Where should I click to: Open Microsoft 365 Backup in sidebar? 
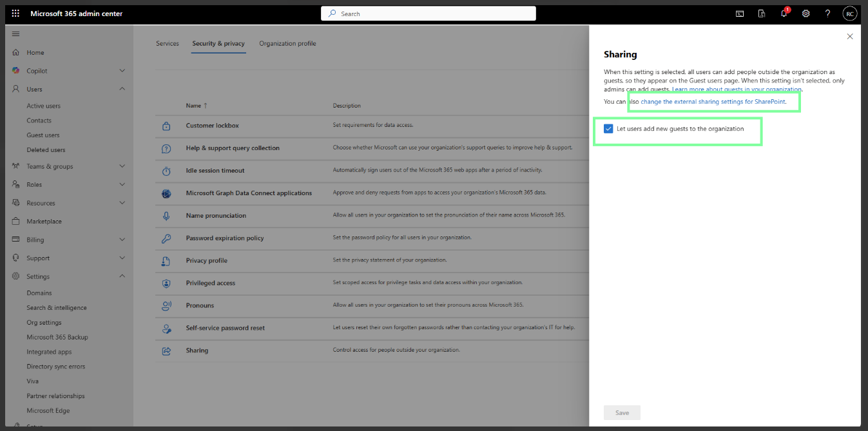57,337
